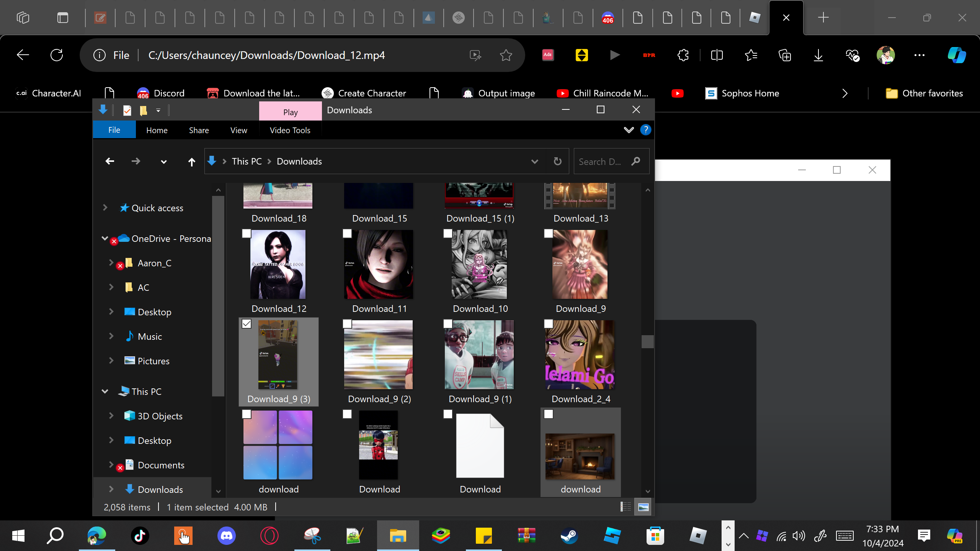Check the Download_2_4 file checkbox
980x551 pixels.
(549, 324)
